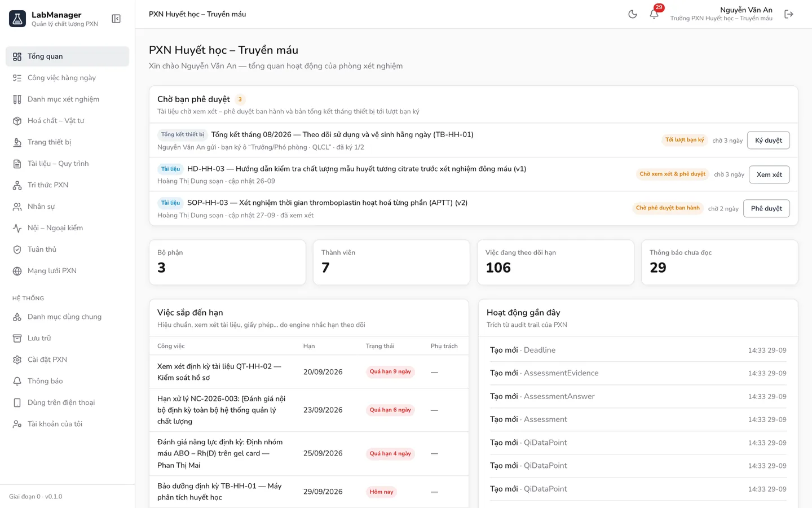Open HD-HH-03 document title
Viewport: 812px width, 508px height.
pyautogui.click(x=356, y=169)
